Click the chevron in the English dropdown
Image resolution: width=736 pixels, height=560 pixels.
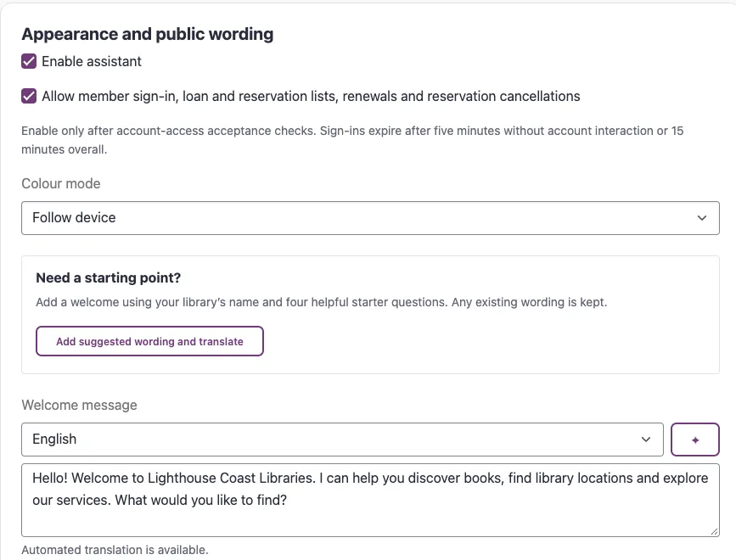[x=646, y=440]
